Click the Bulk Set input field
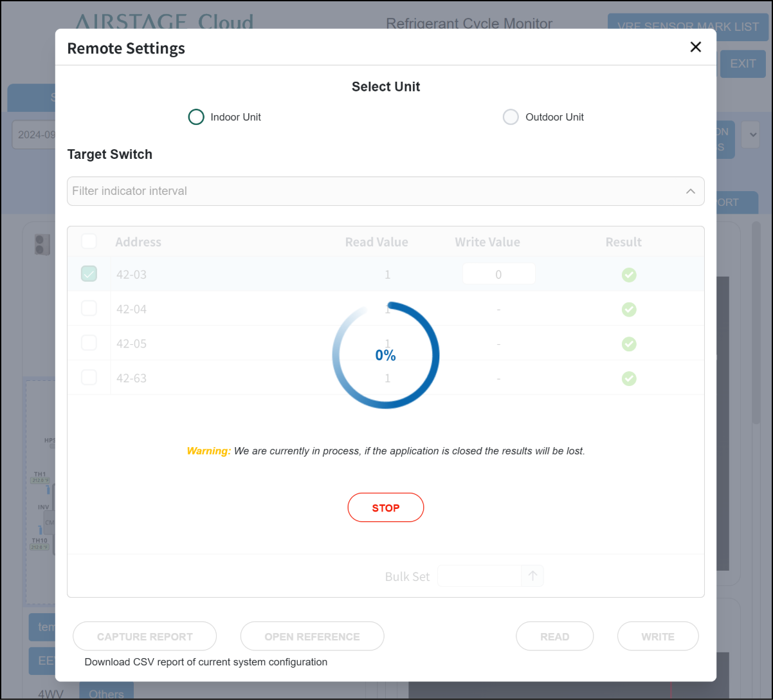This screenshot has height=700, width=773. (x=479, y=576)
